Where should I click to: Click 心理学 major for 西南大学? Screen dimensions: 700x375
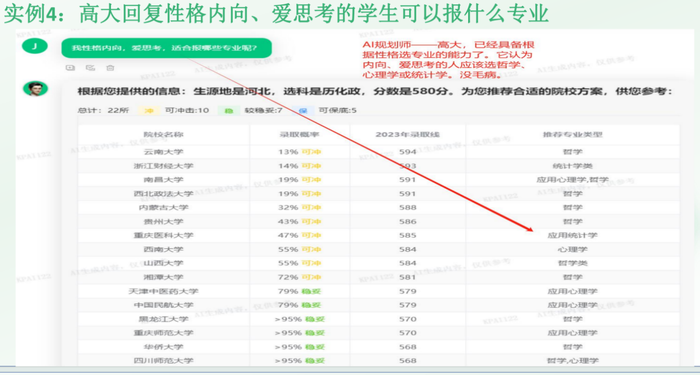pyautogui.click(x=573, y=249)
